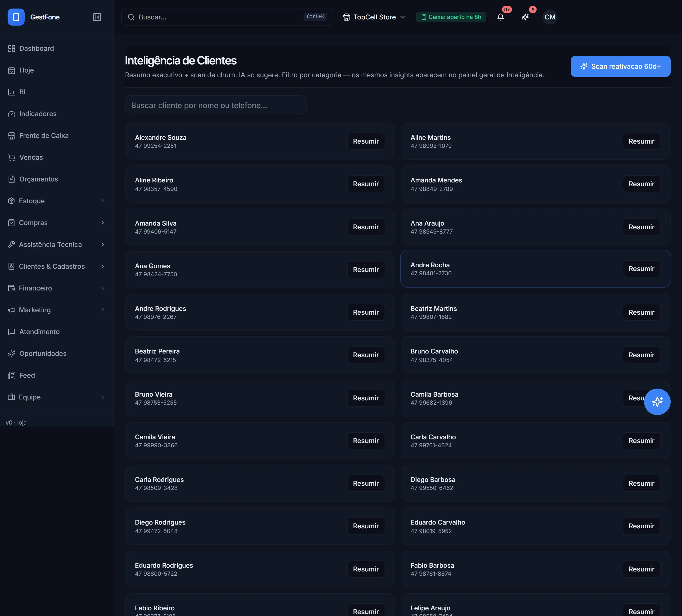Click Resumir for Bruno Vieira
This screenshot has height=616, width=682.
366,398
